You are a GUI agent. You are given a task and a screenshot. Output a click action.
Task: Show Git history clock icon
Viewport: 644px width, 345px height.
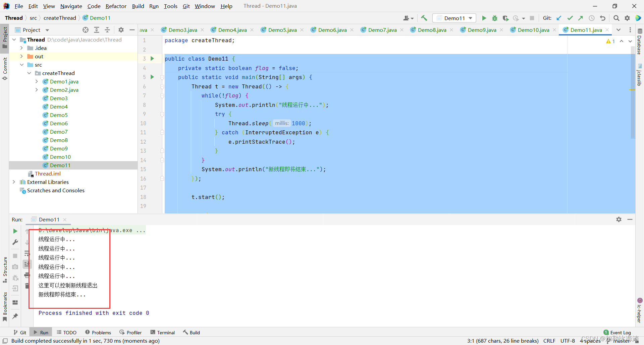(x=592, y=18)
